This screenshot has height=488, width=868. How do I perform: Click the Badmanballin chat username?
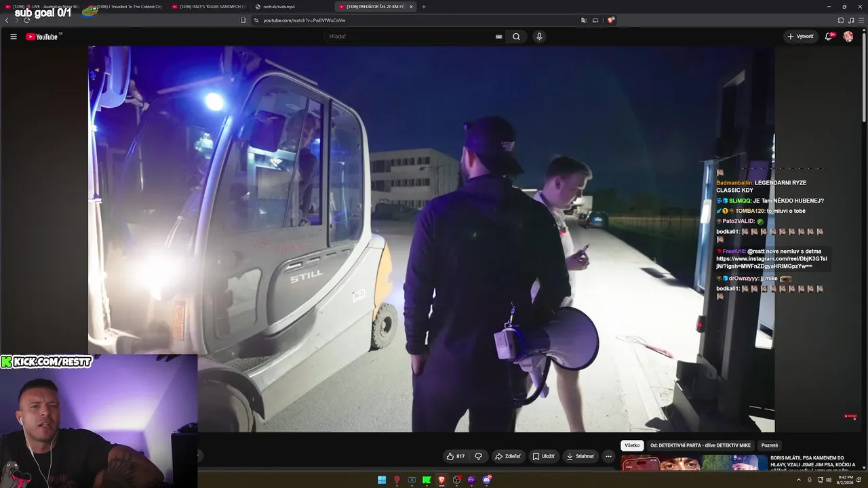[x=734, y=183]
